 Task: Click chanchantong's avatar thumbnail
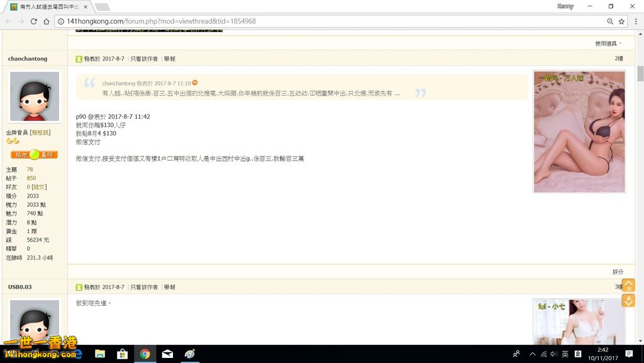(34, 96)
